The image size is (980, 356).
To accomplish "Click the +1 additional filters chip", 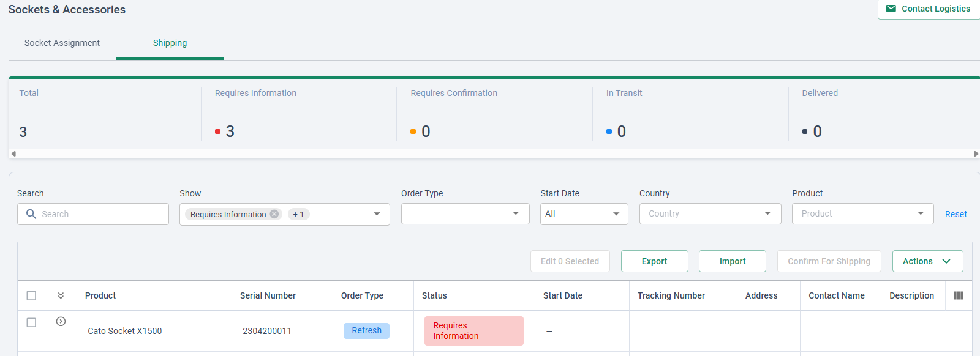I will tap(298, 214).
